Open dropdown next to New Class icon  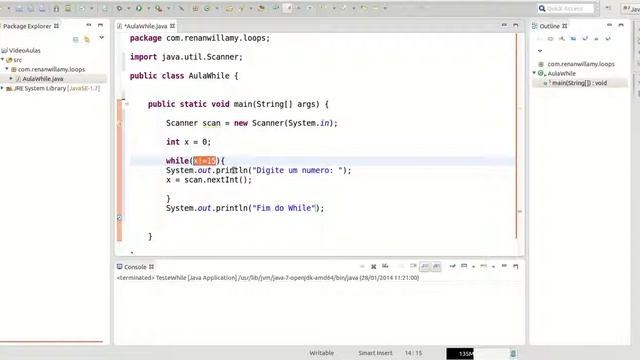click(x=217, y=8)
